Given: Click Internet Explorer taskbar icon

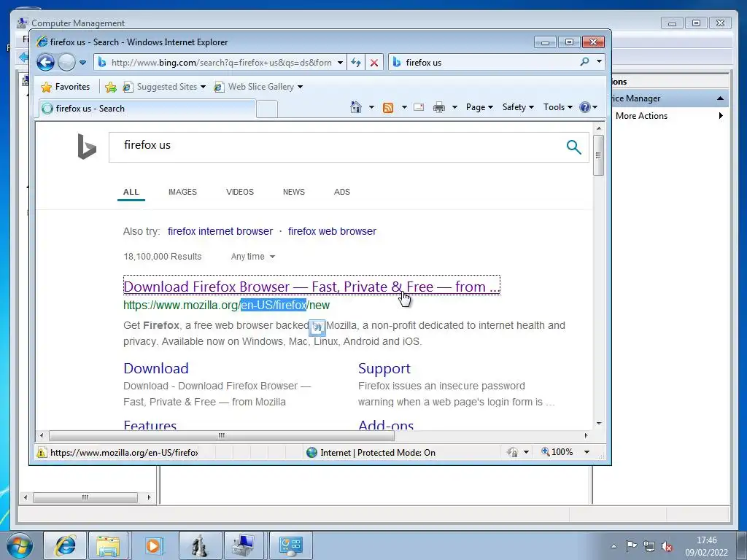Looking at the screenshot, I should tap(65, 545).
